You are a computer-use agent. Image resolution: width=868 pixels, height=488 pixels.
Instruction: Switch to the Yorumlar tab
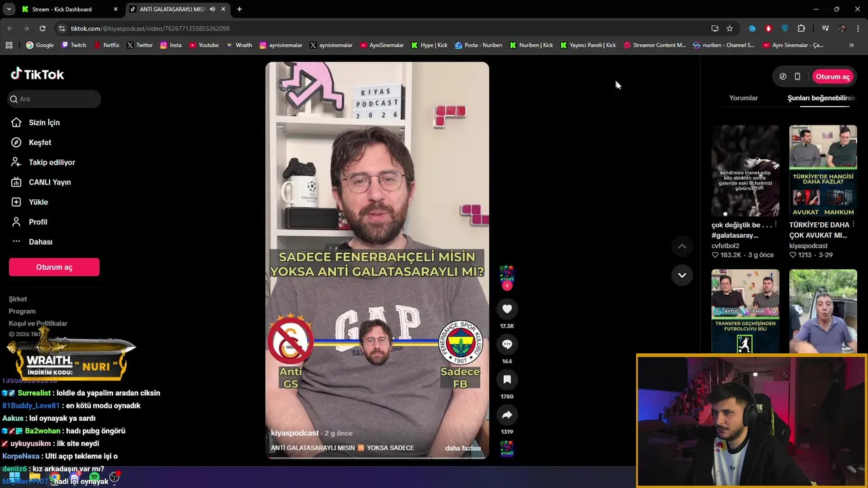743,98
